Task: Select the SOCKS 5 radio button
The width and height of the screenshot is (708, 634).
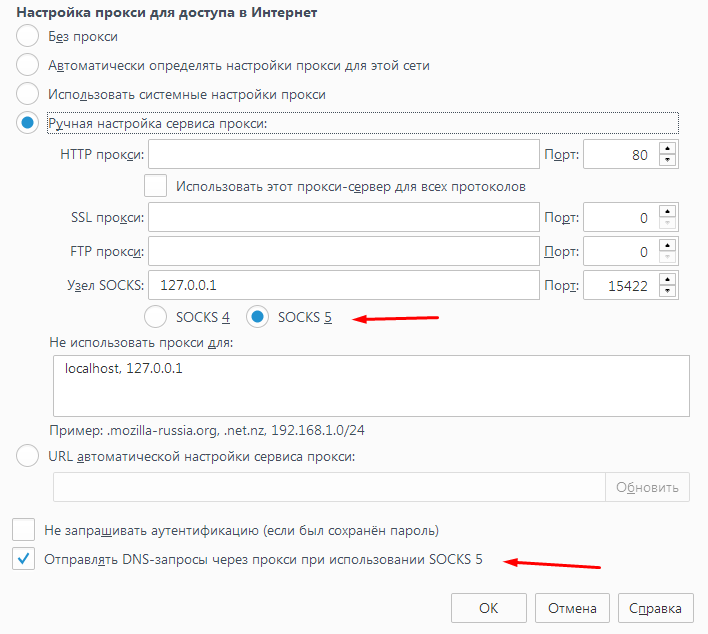Action: point(258,317)
